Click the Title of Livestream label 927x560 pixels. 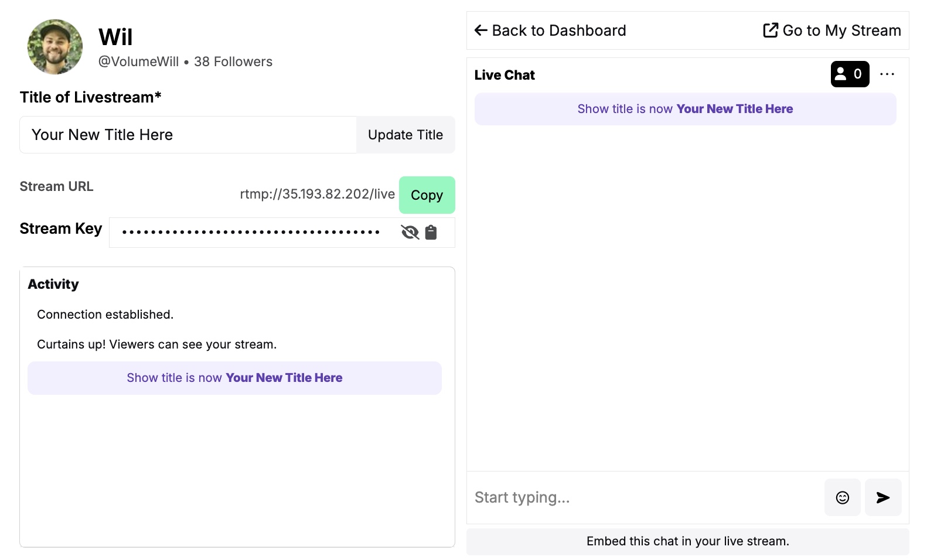click(x=90, y=97)
